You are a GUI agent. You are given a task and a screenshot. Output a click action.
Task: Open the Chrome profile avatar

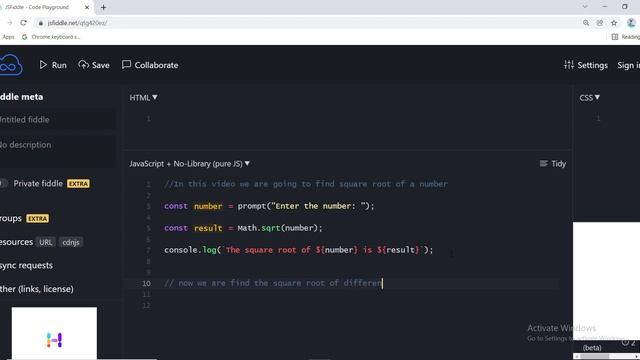click(x=631, y=23)
